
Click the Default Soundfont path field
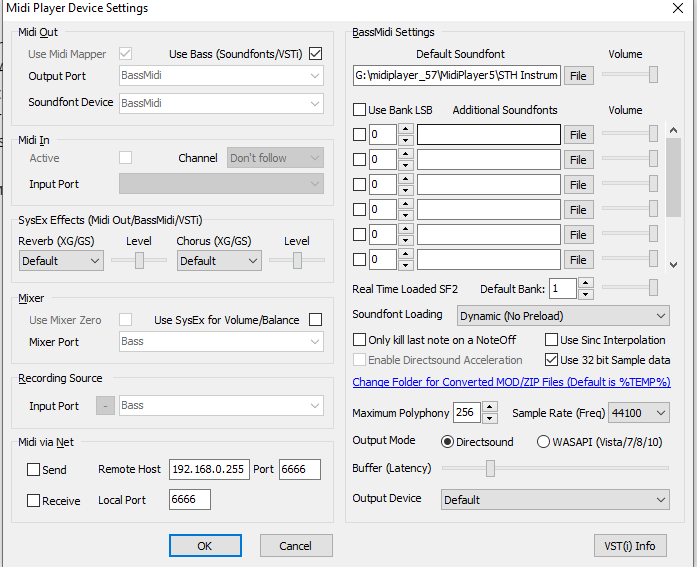click(x=457, y=76)
